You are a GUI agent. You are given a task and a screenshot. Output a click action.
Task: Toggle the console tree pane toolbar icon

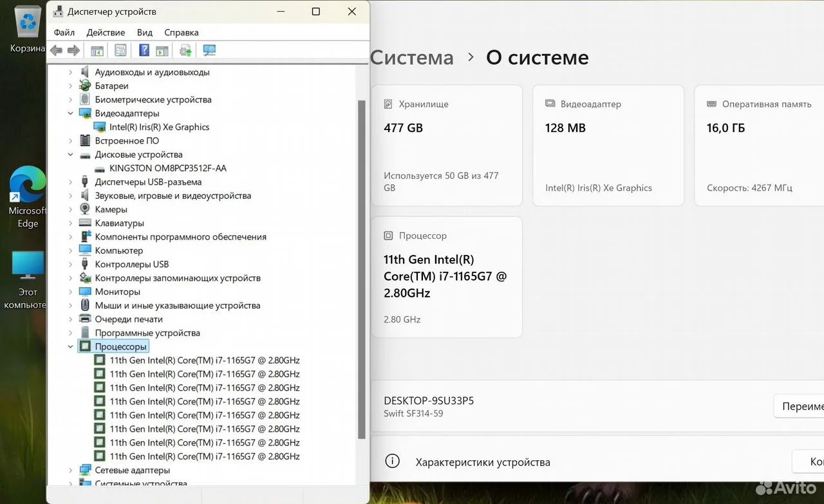click(97, 50)
